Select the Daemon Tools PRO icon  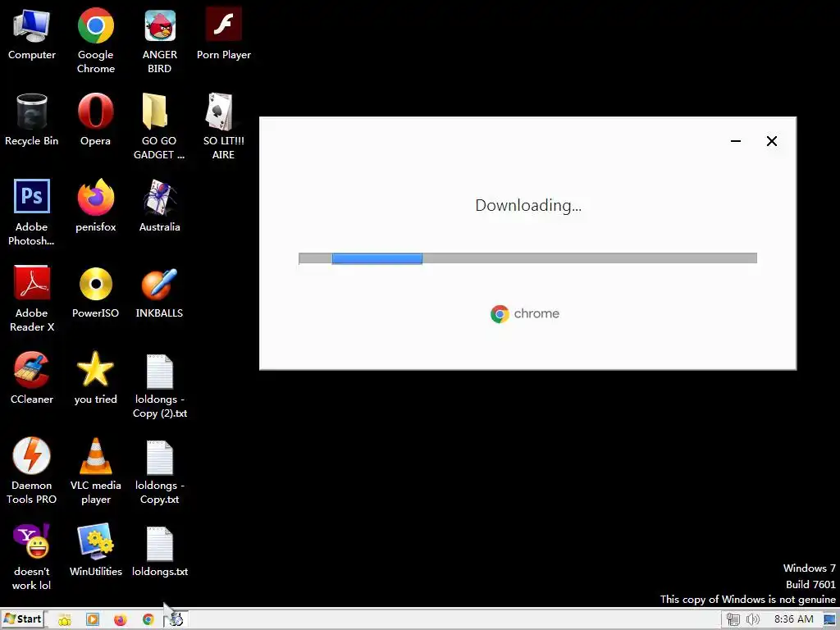(32, 472)
